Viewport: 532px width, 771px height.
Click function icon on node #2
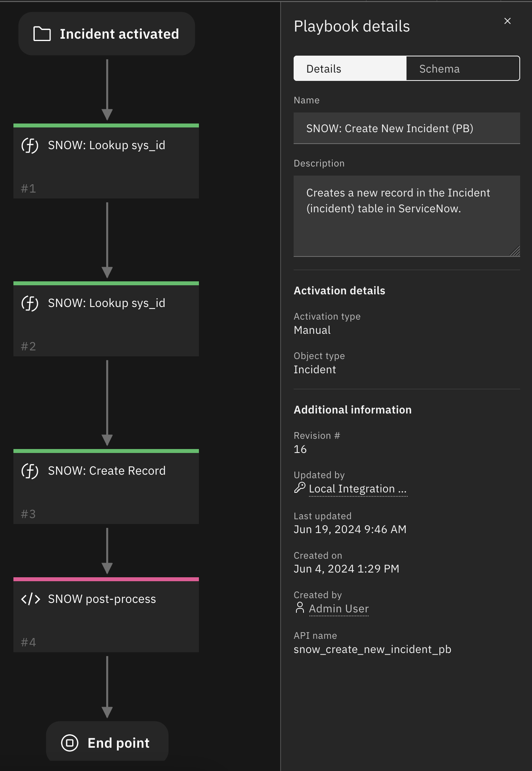(x=30, y=303)
